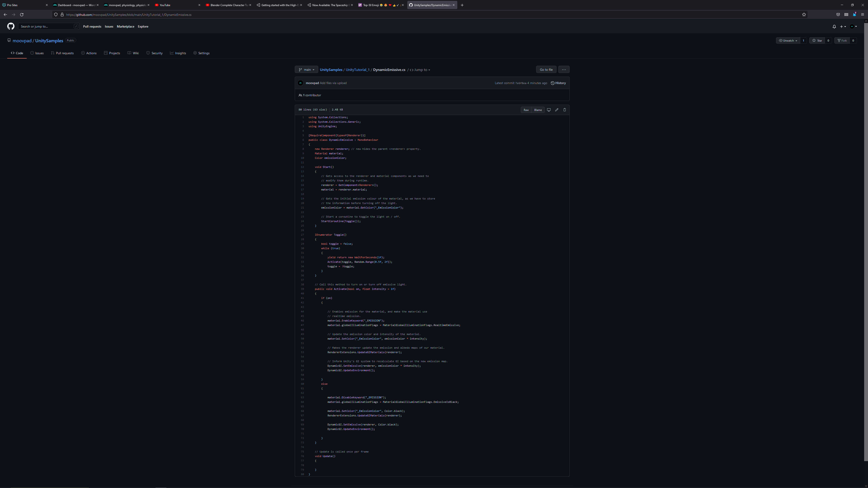Open the moovpad owner link
Image resolution: width=868 pixels, height=488 pixels.
click(x=22, y=41)
